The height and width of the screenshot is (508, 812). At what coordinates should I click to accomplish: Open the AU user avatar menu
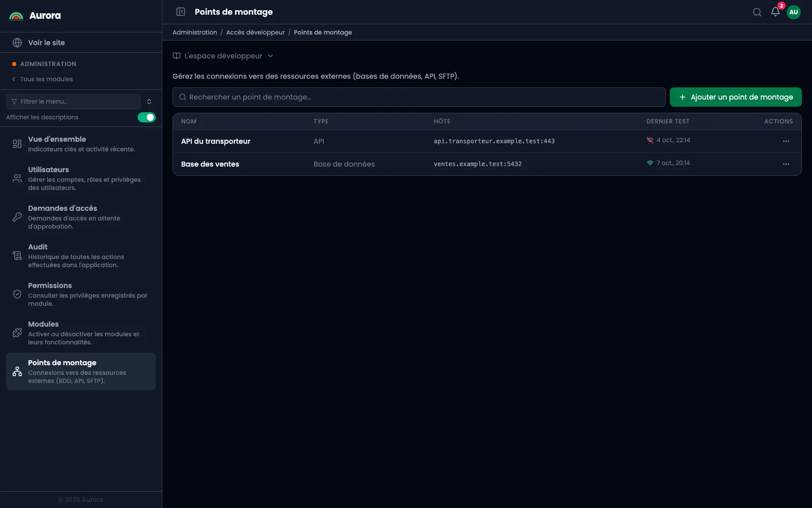(x=794, y=12)
